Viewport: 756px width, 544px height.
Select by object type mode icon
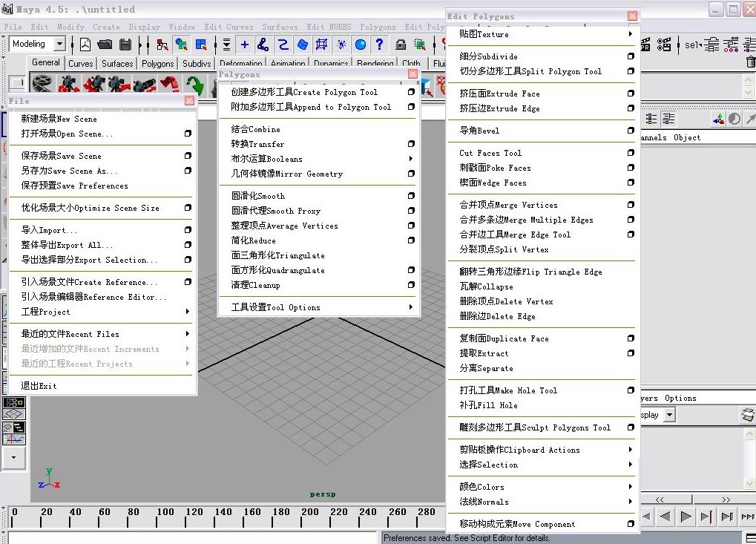click(182, 45)
